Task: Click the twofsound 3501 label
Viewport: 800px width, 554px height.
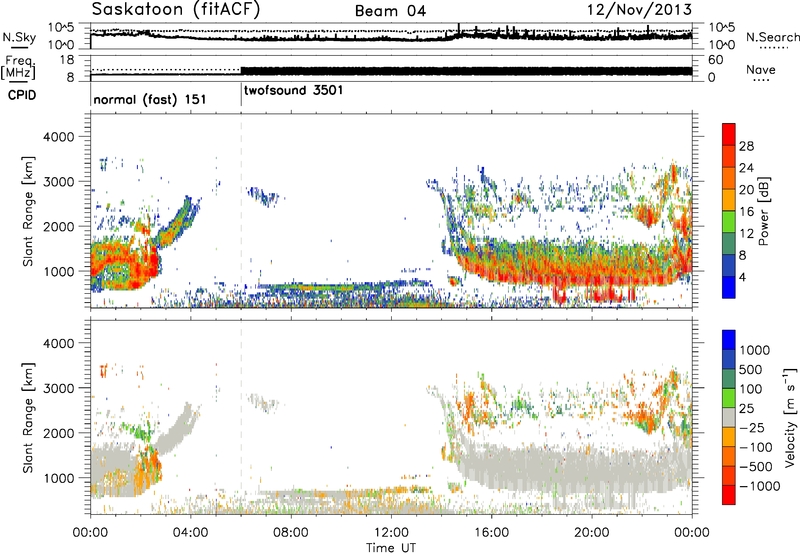Action: (293, 91)
